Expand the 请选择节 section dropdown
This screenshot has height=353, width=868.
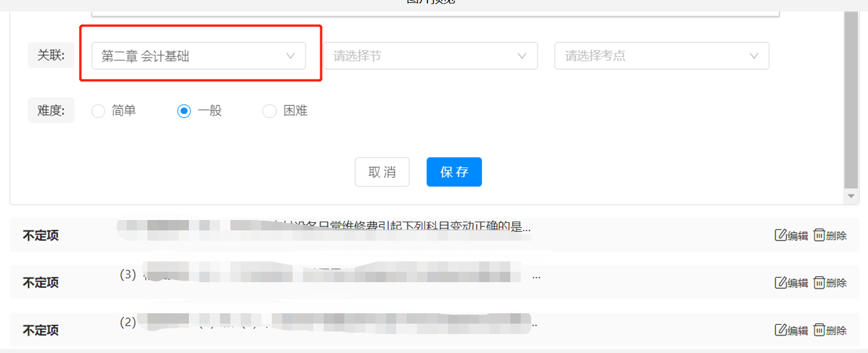coord(431,56)
